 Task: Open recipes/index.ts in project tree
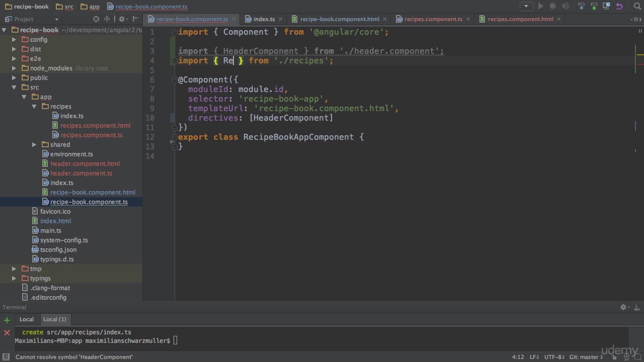tap(71, 116)
